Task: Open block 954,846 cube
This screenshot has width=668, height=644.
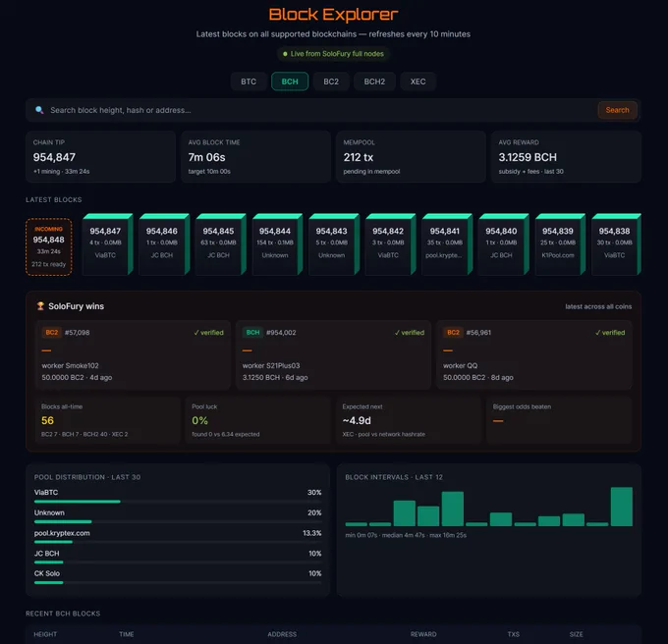Action: (x=164, y=244)
